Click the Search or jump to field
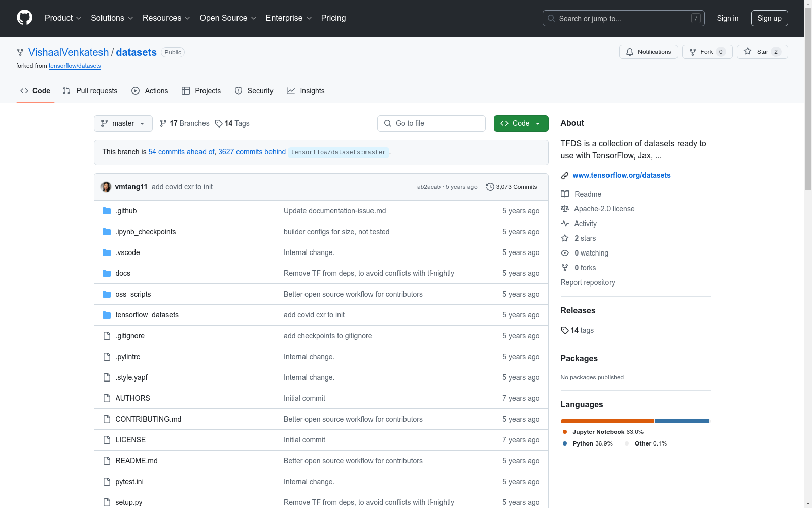Image resolution: width=812 pixels, height=508 pixels. click(x=624, y=18)
